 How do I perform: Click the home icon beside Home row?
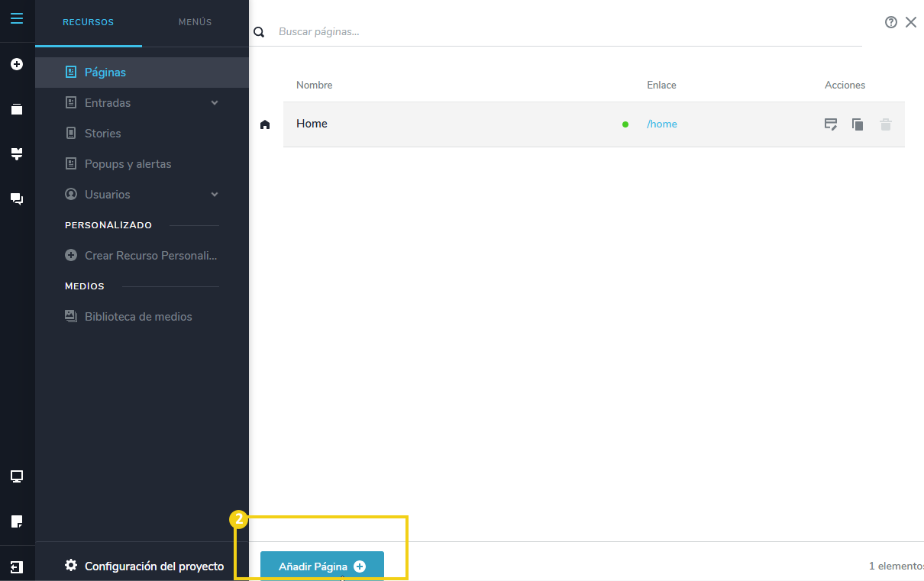click(265, 124)
